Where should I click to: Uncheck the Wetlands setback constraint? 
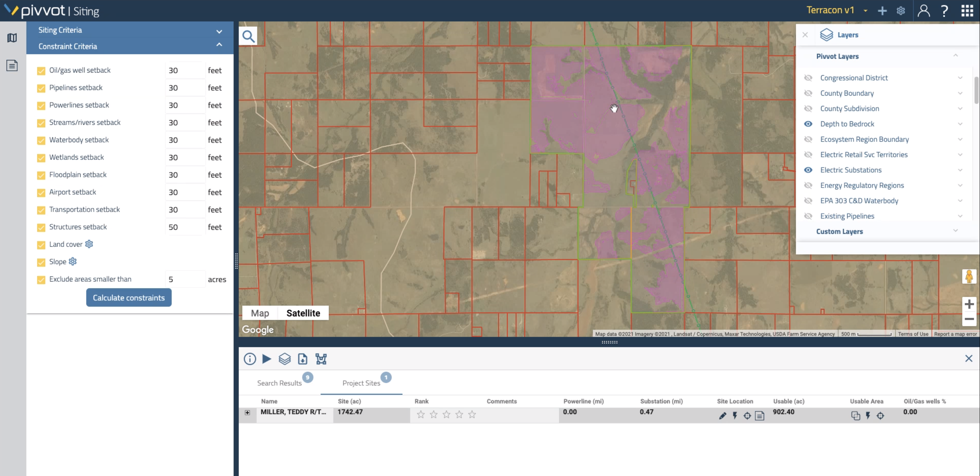41,158
